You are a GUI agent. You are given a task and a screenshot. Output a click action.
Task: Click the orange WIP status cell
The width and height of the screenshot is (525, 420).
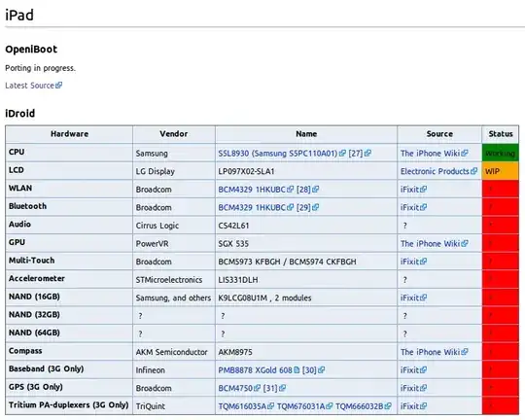pyautogui.click(x=501, y=171)
